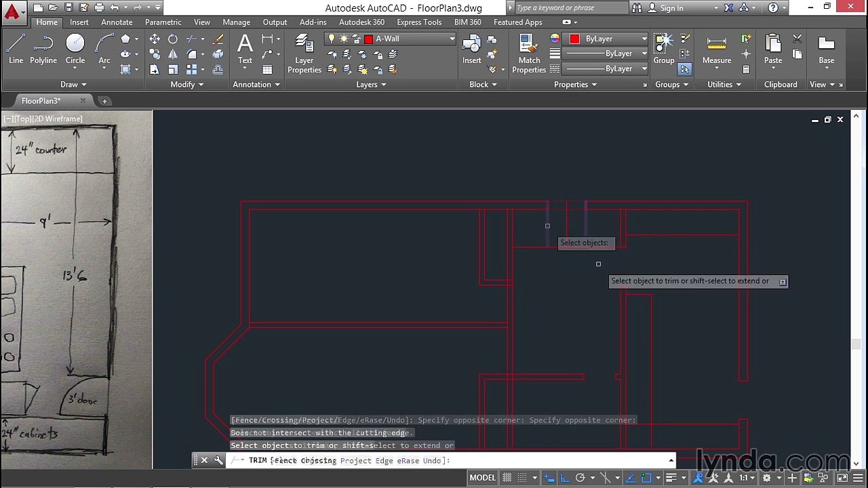Expand the Annotation panel
This screenshot has height=488, width=868.
coord(256,85)
